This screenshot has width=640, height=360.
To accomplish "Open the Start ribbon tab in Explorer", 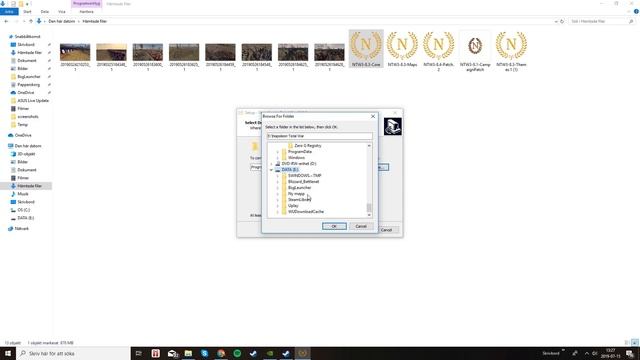I will pos(27,12).
